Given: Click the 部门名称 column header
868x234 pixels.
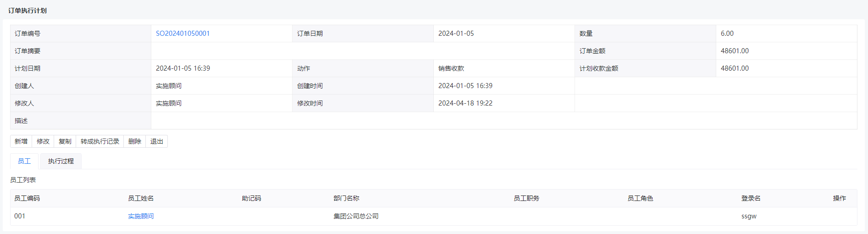Looking at the screenshot, I should click(x=346, y=198).
